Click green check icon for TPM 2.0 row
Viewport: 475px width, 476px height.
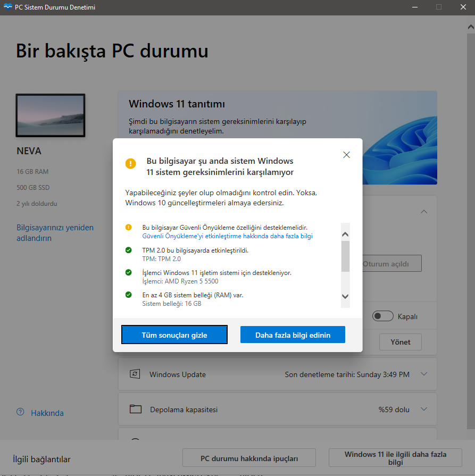[x=129, y=250]
